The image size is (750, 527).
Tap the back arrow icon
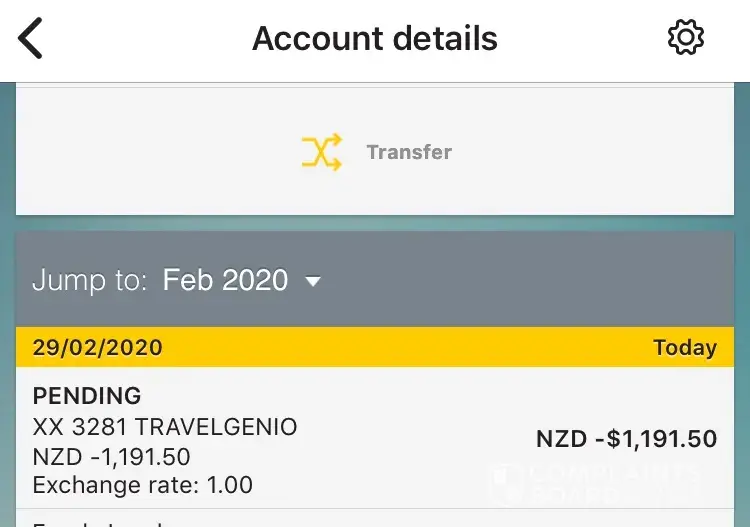[x=31, y=39]
